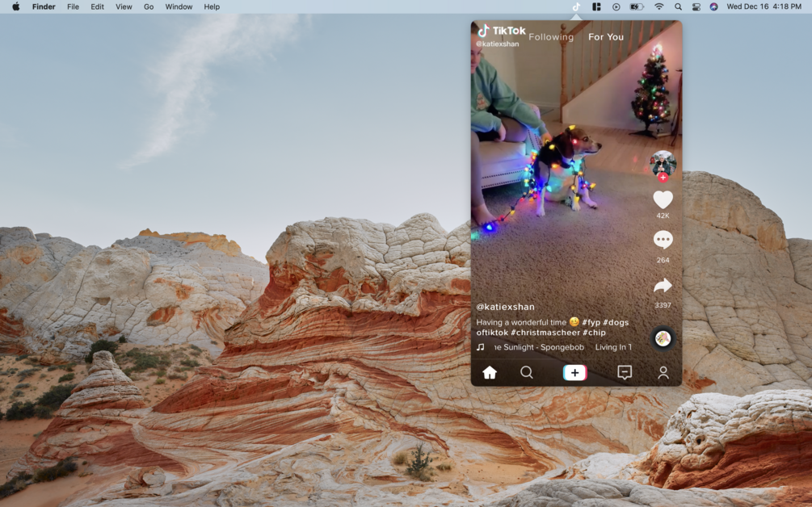Open the Apple menu
The height and width of the screenshot is (507, 812).
click(x=16, y=6)
